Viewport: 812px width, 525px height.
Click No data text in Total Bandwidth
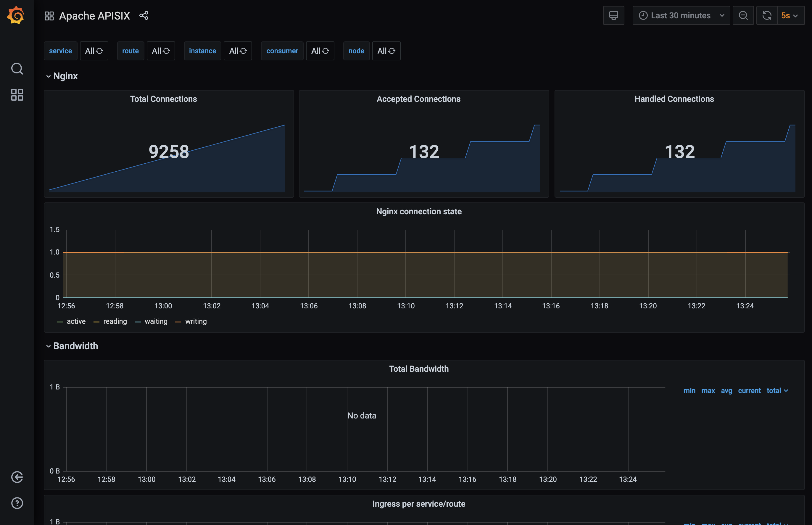pos(362,416)
